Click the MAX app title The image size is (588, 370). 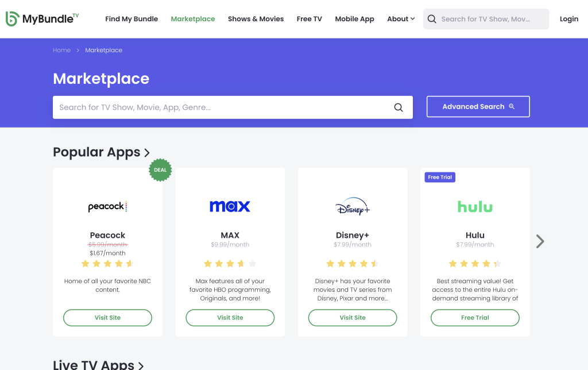[x=230, y=236]
